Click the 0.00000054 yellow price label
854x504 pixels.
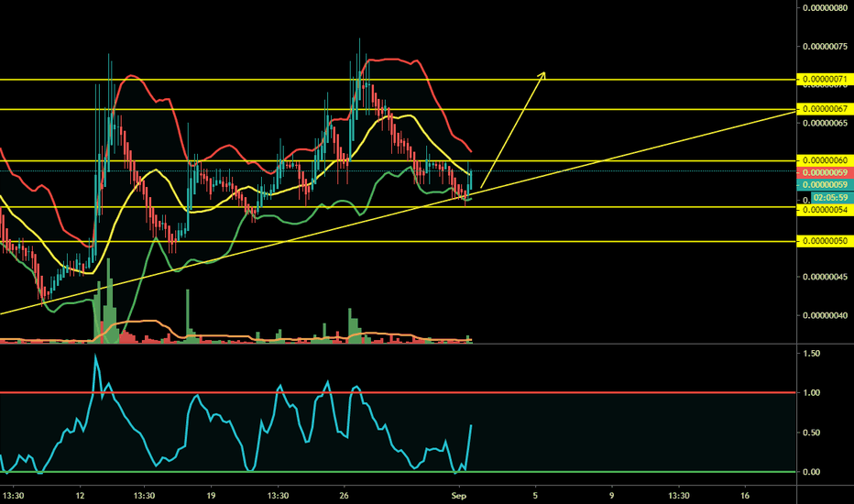click(x=825, y=210)
